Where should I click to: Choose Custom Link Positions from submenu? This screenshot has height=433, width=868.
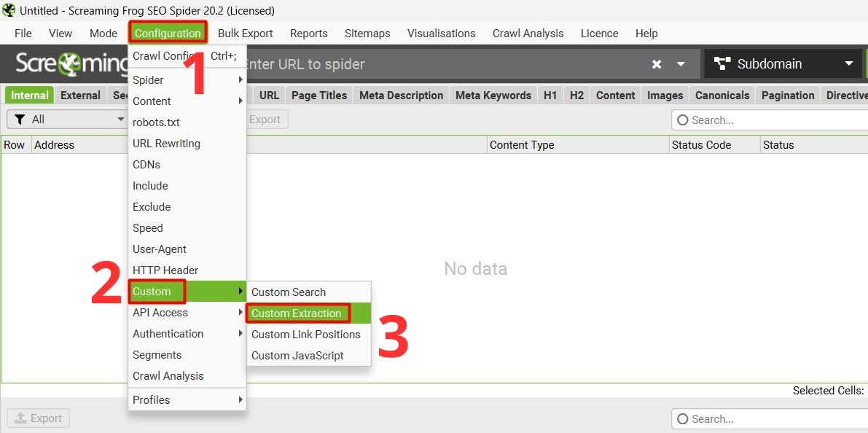click(x=308, y=335)
